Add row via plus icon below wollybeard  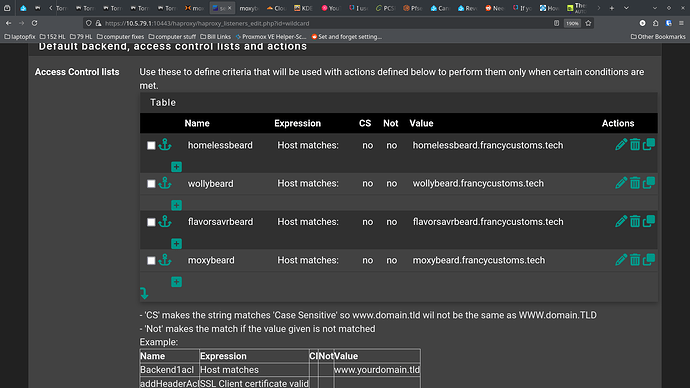[176, 205]
